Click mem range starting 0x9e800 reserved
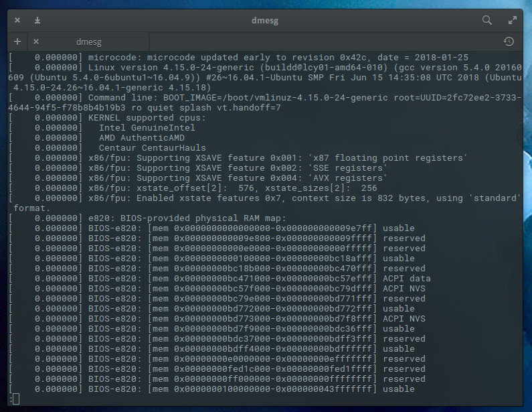This screenshot has width=532, height=412. (x=217, y=238)
